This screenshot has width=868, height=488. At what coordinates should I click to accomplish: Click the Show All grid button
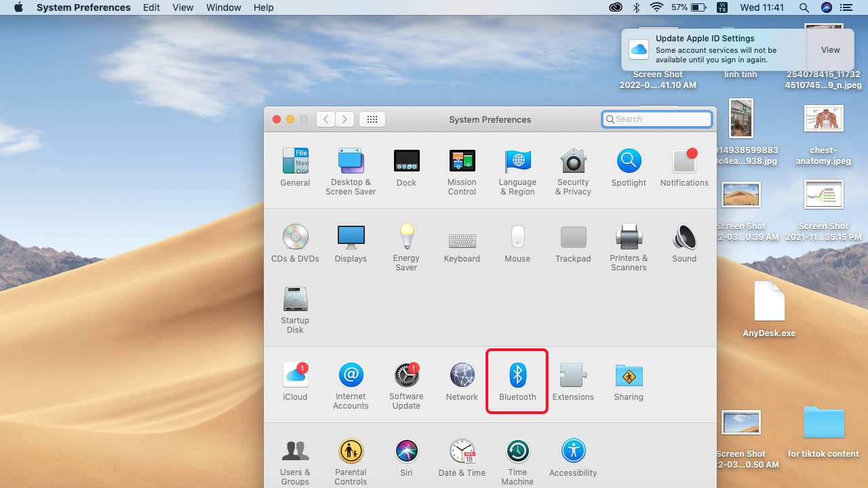(372, 119)
